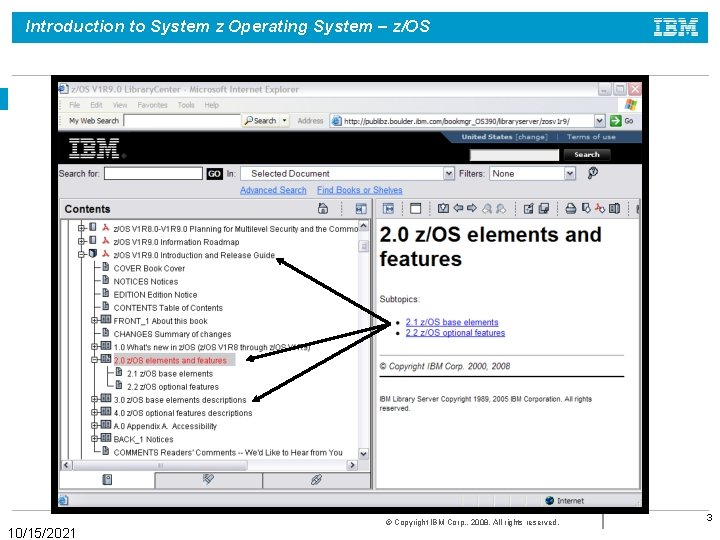Image resolution: width=720 pixels, height=540 pixels.
Task: Open 2.1 z/OS base elements link
Action: (x=452, y=322)
